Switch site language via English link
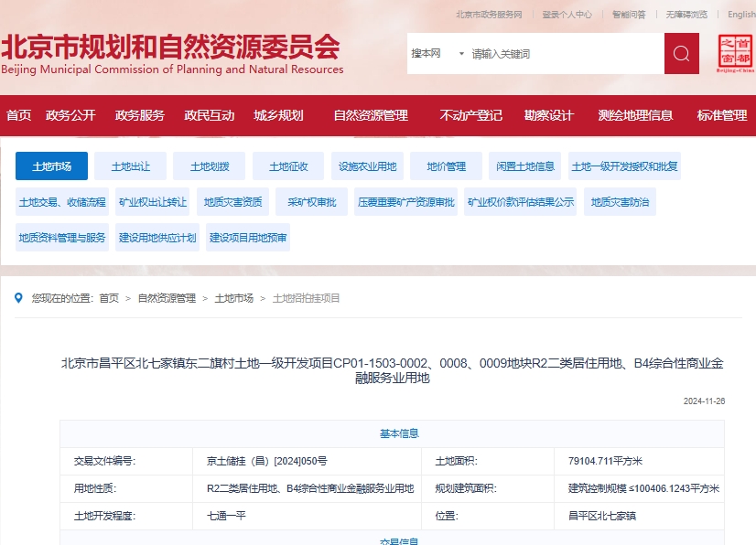 (x=741, y=15)
